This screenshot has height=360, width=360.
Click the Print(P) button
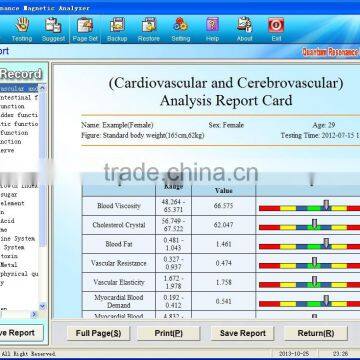click(x=169, y=333)
